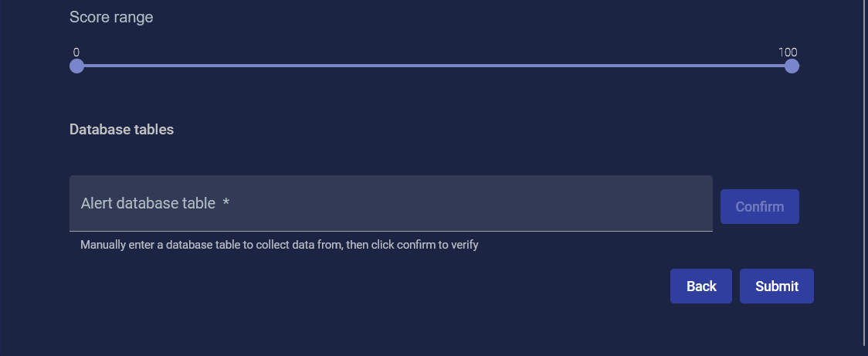Click the maximum score slider handle at 100
868x356 pixels.
click(792, 66)
